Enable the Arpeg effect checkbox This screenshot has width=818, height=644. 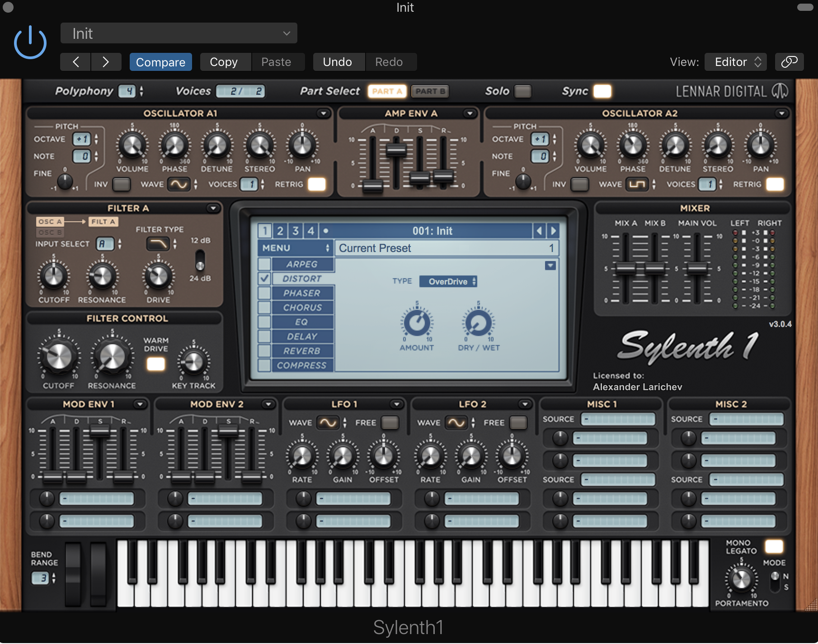pos(265,264)
